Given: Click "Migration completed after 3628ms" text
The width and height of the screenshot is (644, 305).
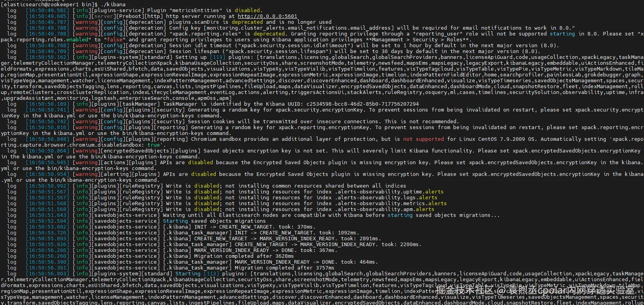Looking at the screenshot, I should 244,256.
